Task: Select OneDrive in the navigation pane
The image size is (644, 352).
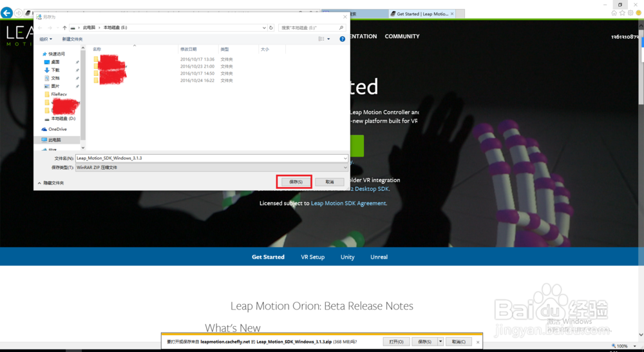Action: click(57, 129)
